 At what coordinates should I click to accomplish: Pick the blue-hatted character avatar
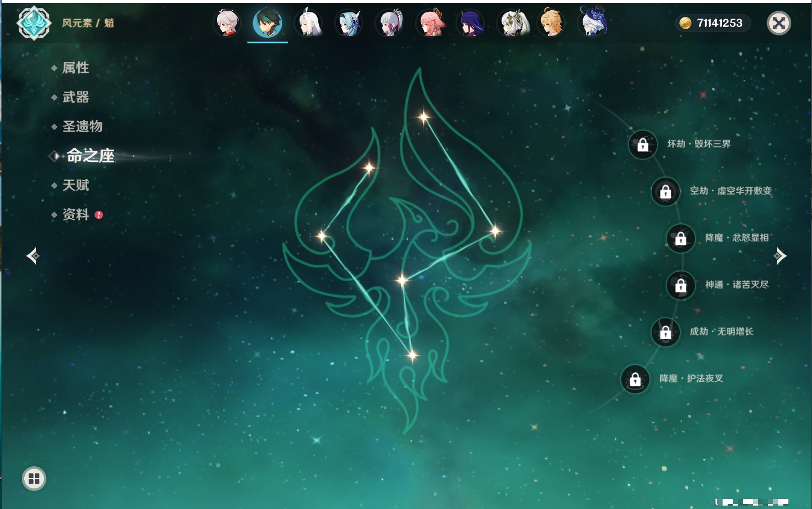(593, 22)
